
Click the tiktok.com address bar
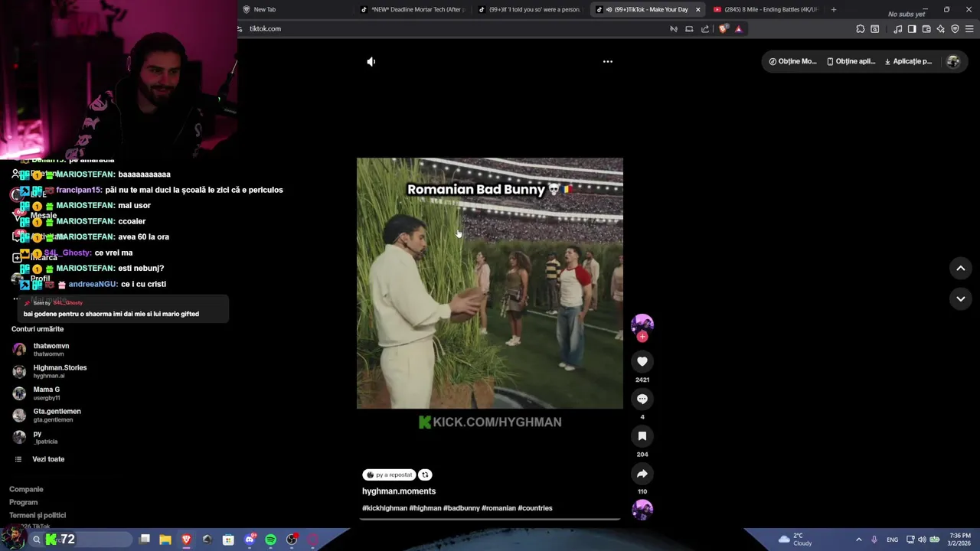pyautogui.click(x=452, y=29)
